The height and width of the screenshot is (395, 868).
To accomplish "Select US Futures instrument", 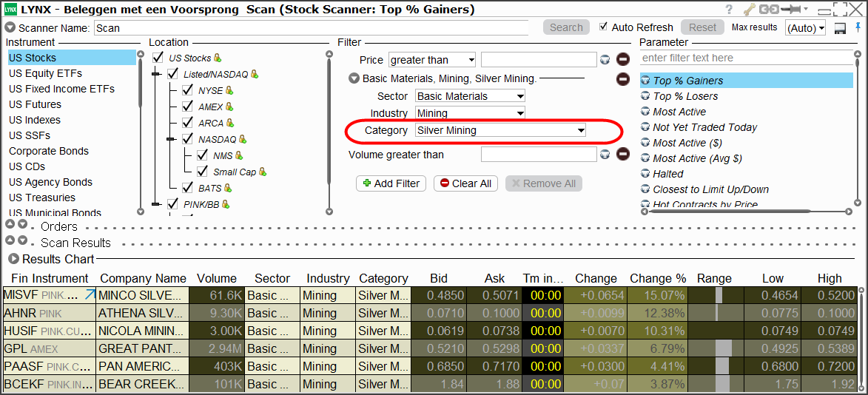I will [x=36, y=104].
